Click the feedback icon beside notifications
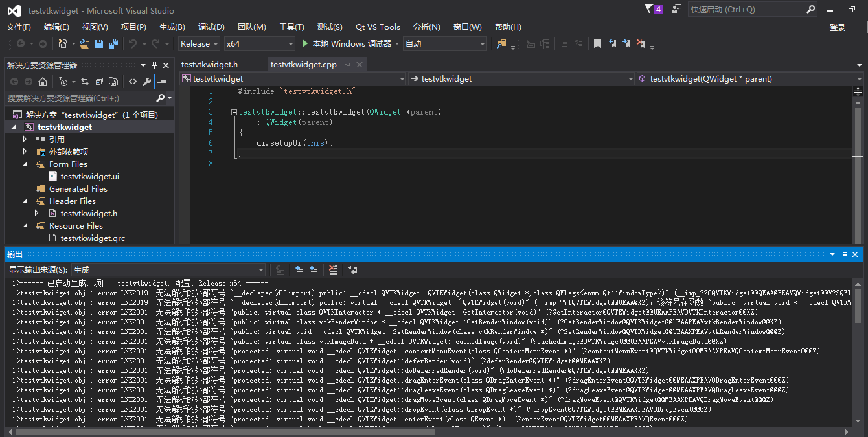Screen dimensions: 868x437 [x=676, y=9]
